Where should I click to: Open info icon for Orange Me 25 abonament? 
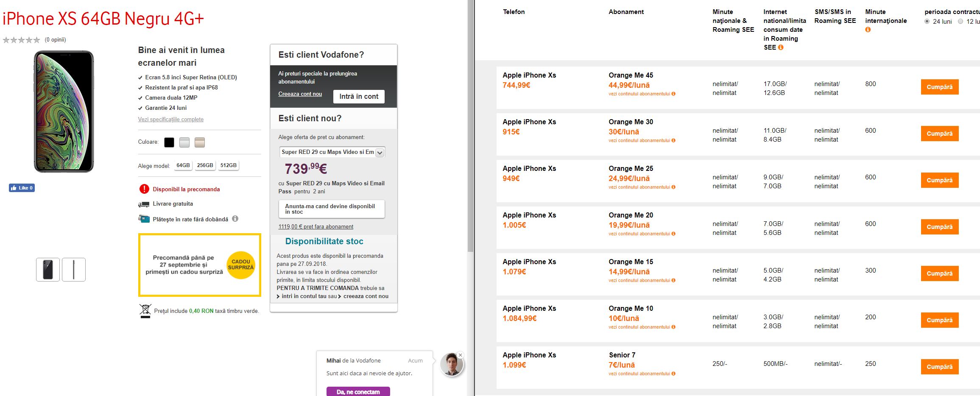pos(673,187)
